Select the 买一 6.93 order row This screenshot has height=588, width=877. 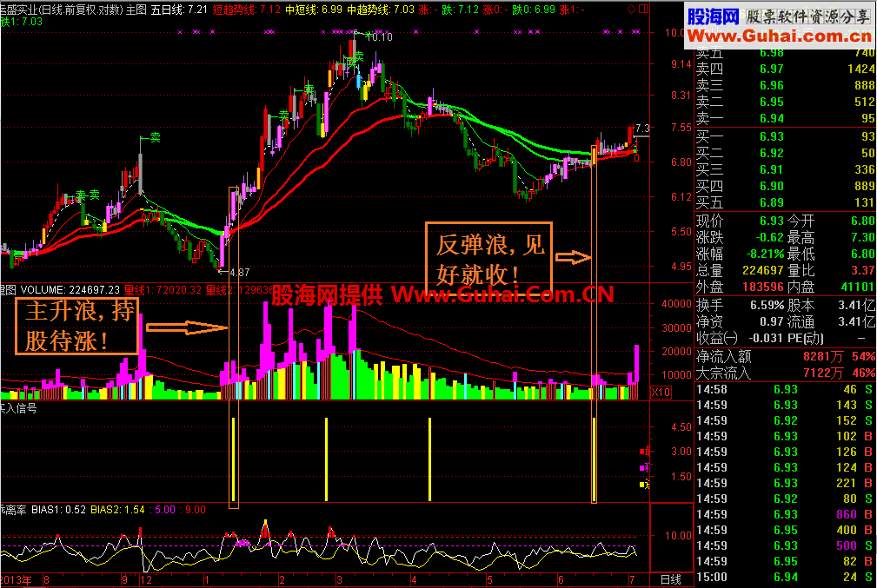(785, 136)
